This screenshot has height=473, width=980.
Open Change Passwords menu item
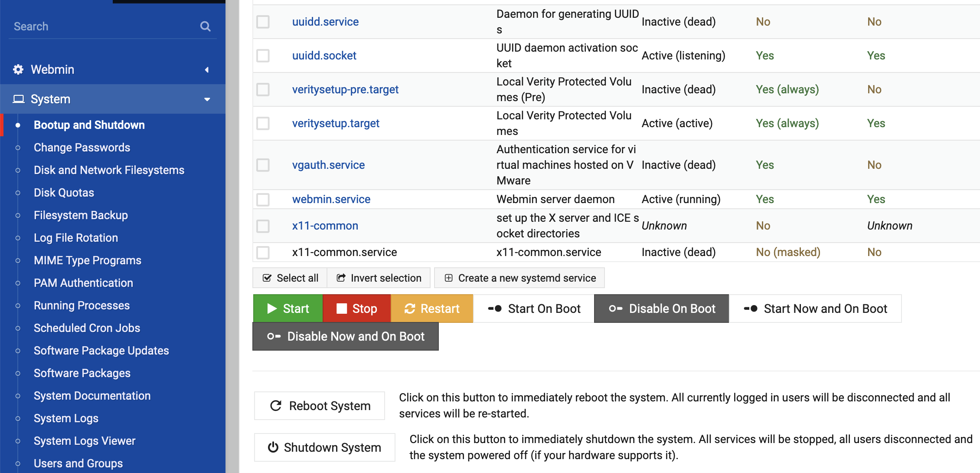(82, 148)
